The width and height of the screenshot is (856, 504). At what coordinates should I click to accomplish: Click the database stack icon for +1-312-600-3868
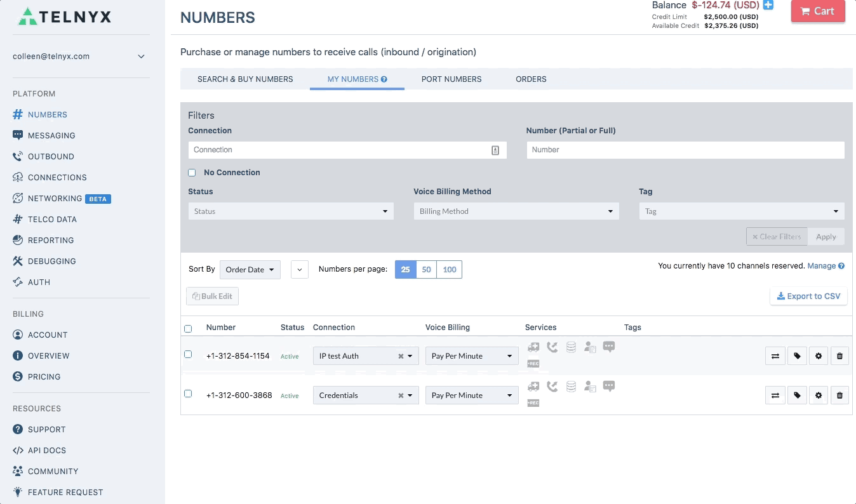(571, 387)
